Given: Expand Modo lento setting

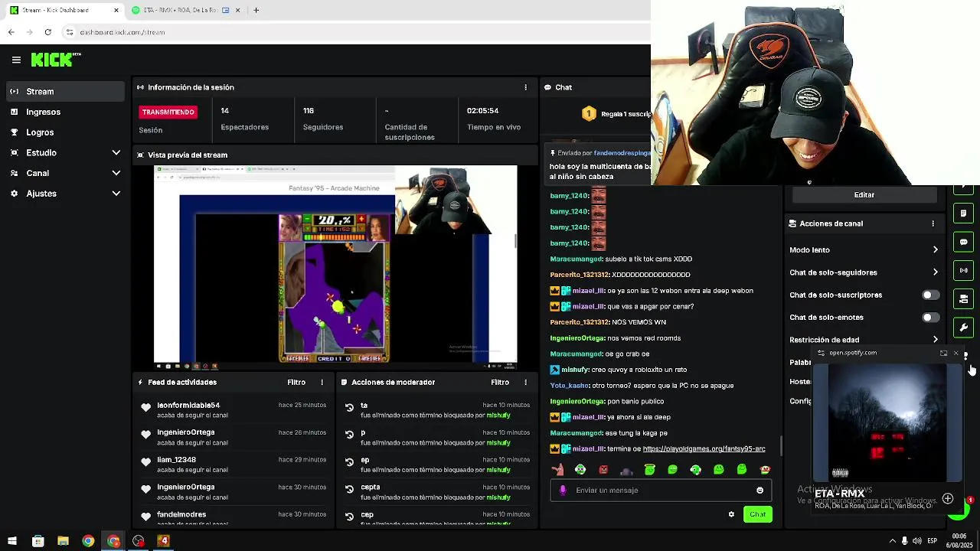Looking at the screenshot, I should (x=864, y=249).
